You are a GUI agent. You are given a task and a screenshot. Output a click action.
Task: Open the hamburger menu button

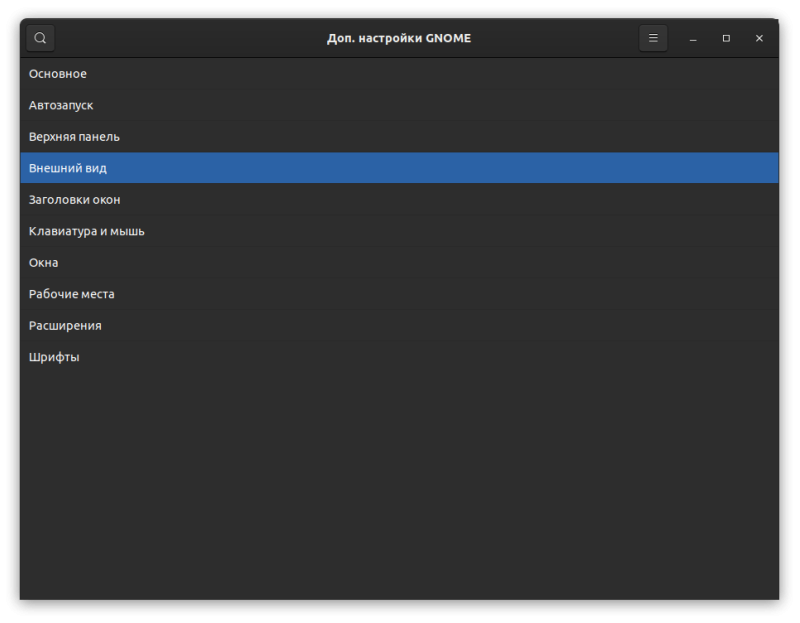(x=653, y=38)
